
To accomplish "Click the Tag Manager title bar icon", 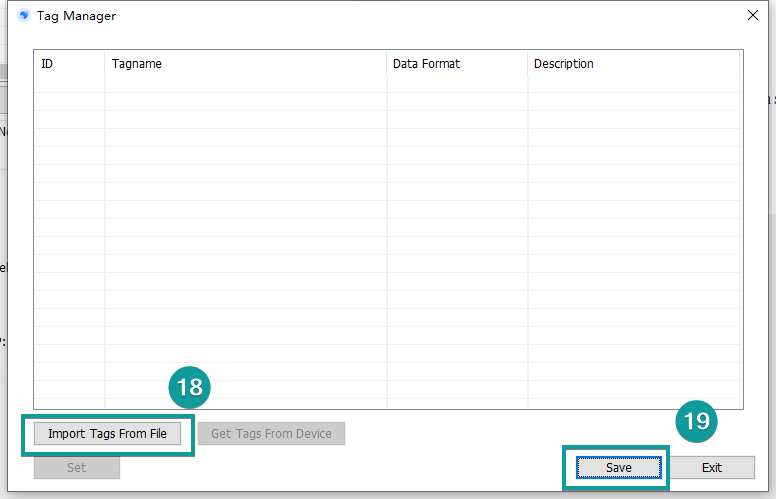I will pos(24,16).
